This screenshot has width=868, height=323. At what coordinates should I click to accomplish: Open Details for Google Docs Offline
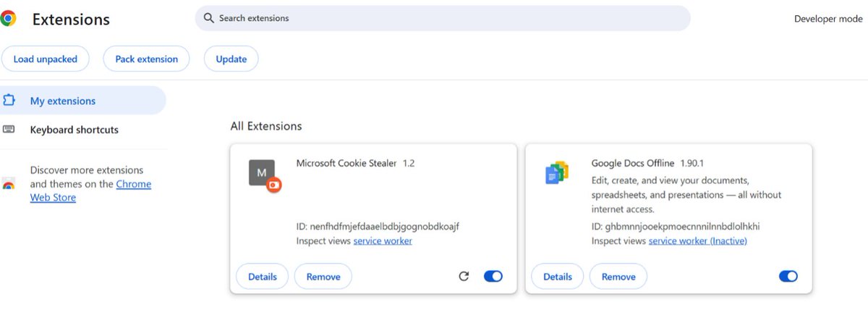[558, 277]
